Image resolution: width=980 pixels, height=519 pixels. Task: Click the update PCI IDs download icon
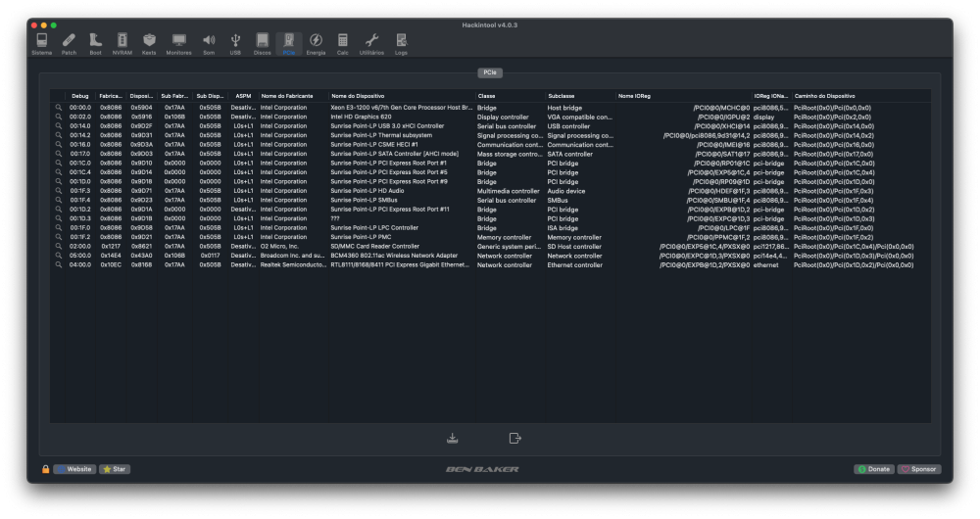point(453,438)
